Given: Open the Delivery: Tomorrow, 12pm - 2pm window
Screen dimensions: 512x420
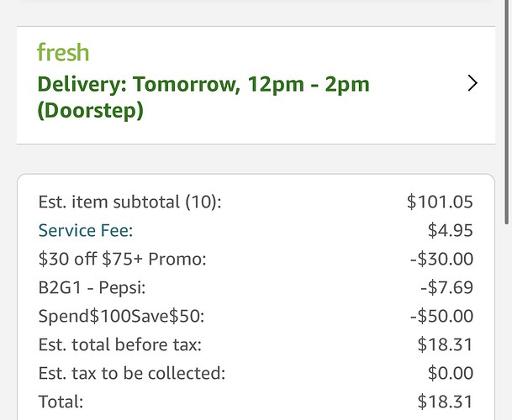Looking at the screenshot, I should [x=204, y=84].
